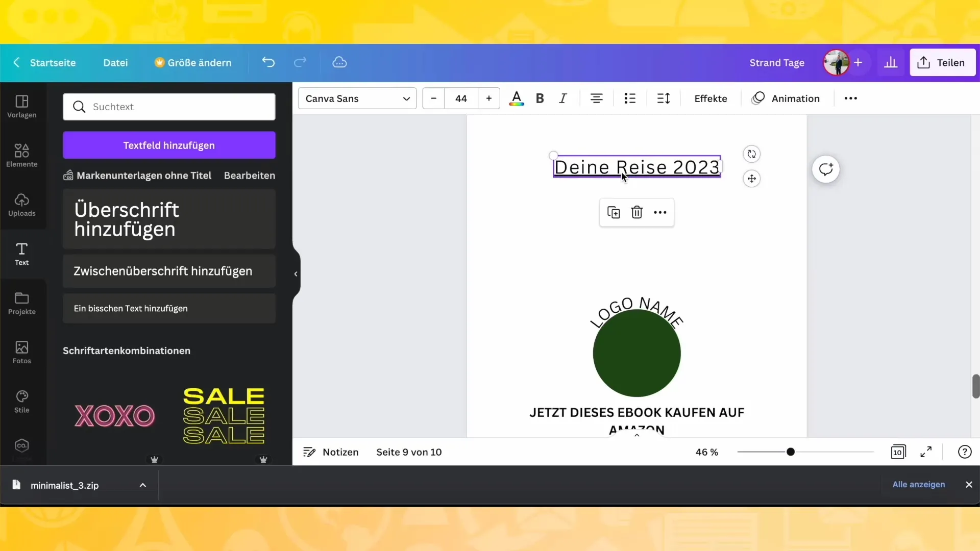Open the user profile avatar

click(x=836, y=63)
